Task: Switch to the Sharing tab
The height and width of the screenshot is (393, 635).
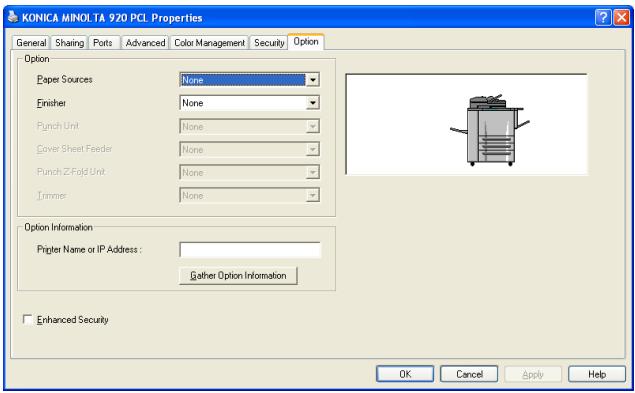Action: [70, 43]
